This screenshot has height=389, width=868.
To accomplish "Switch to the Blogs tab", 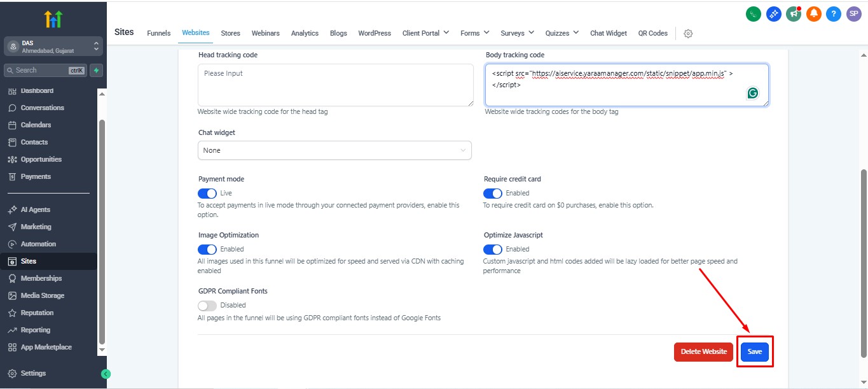I will click(x=338, y=33).
